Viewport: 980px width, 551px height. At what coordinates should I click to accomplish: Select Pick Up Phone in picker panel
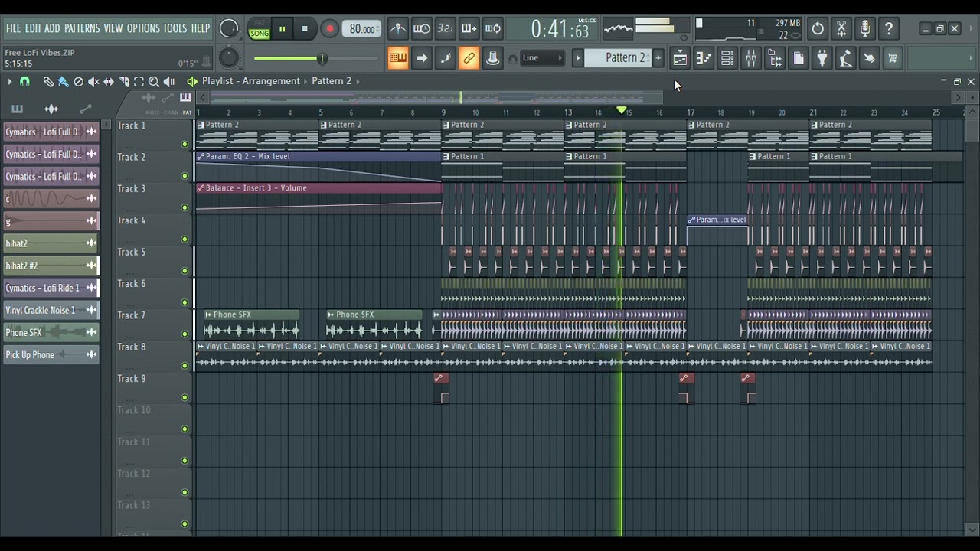(x=51, y=354)
